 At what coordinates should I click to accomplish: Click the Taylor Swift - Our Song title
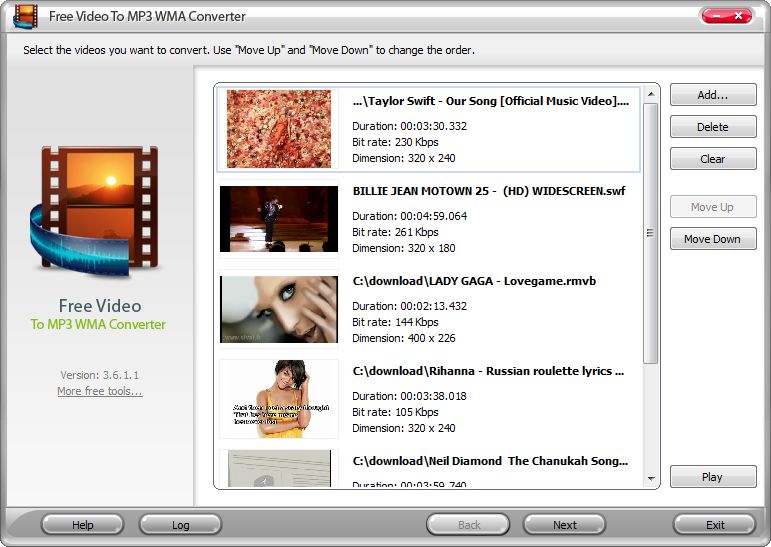click(x=491, y=101)
